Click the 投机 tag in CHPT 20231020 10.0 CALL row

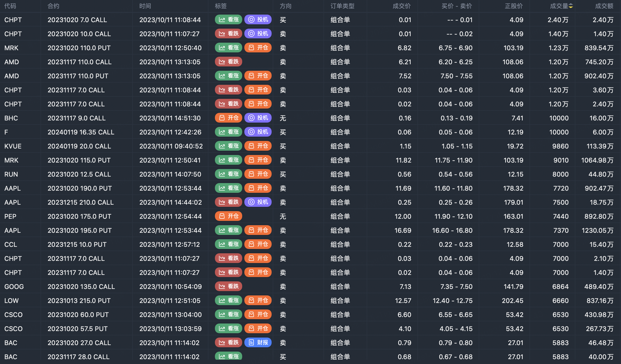pos(258,34)
